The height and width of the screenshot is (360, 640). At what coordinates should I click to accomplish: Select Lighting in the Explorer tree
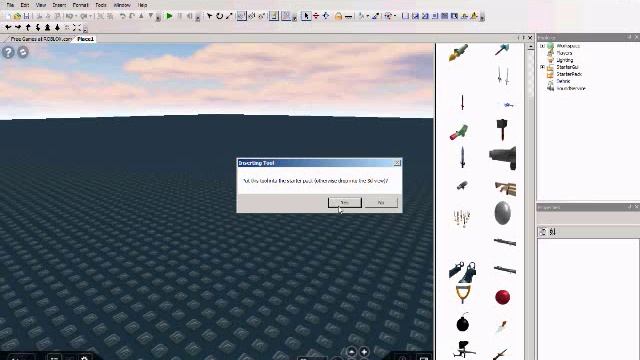[x=565, y=60]
